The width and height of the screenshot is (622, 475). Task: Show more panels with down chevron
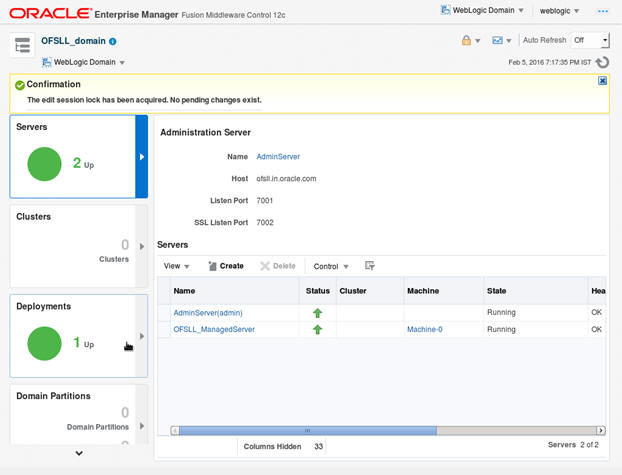[x=79, y=453]
